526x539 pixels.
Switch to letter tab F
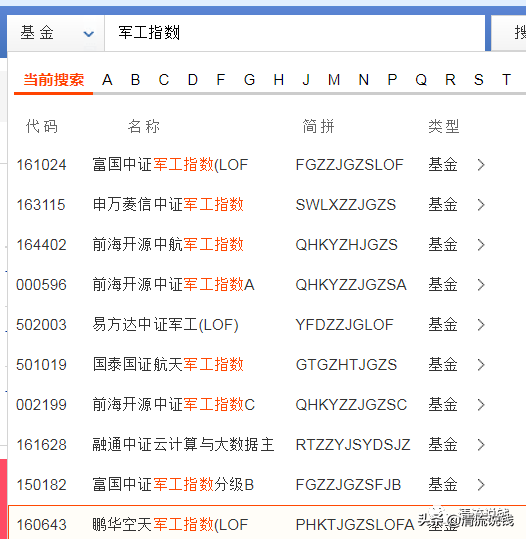(221, 80)
